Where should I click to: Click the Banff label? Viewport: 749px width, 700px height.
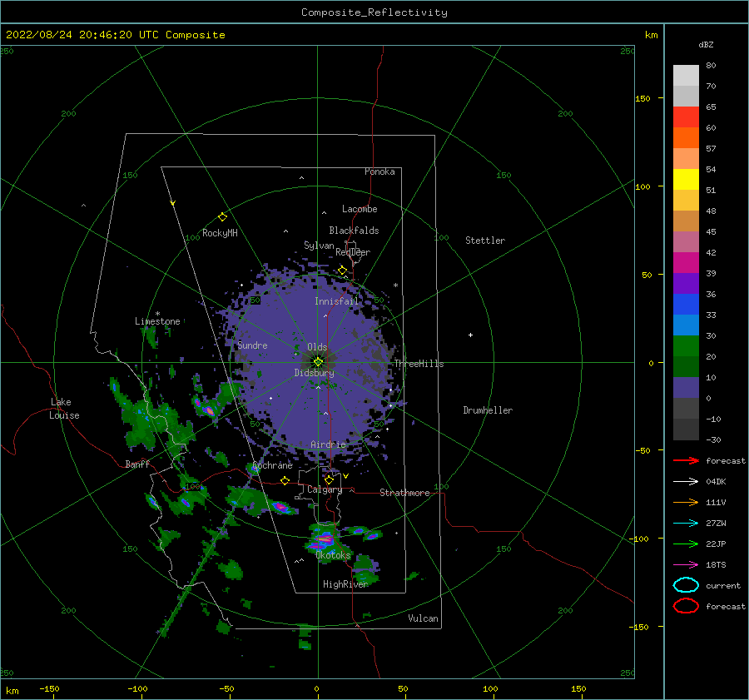(x=137, y=464)
